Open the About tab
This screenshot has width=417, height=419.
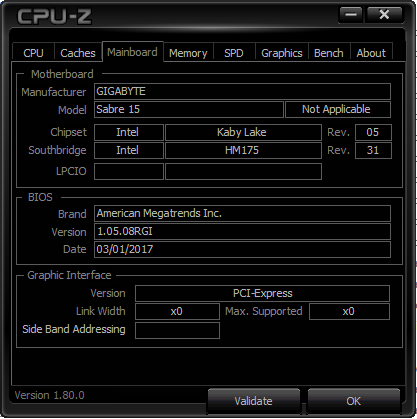371,53
